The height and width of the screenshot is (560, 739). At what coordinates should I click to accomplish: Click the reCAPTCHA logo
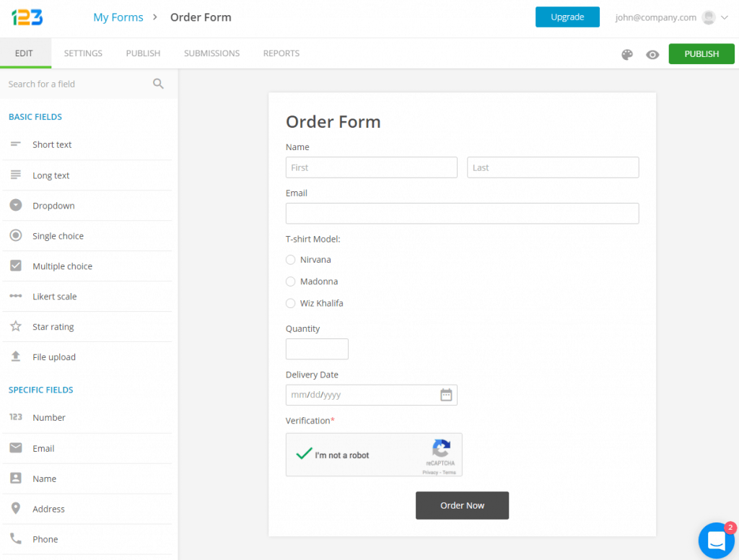tap(441, 448)
